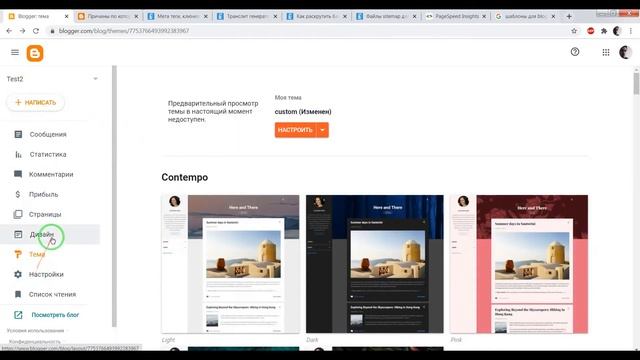Viewport: 640px width, 360px height.
Task: Switch to the Как раскрутить tab
Action: [x=316, y=16]
